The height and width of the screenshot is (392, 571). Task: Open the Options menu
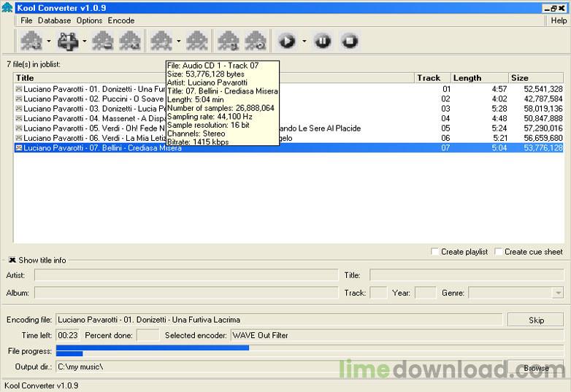point(89,20)
